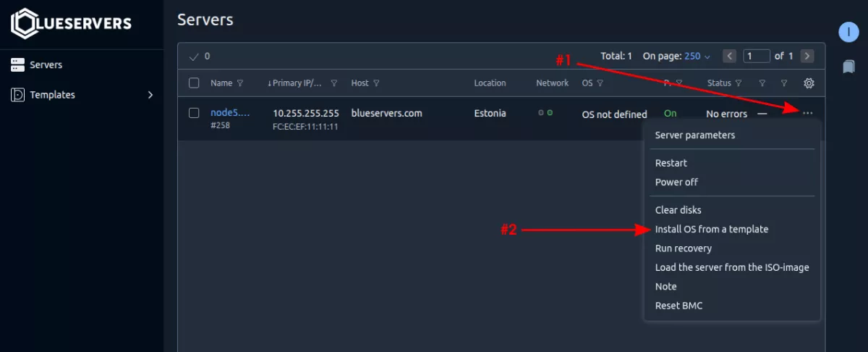Click the Servers sidebar icon

(x=17, y=65)
